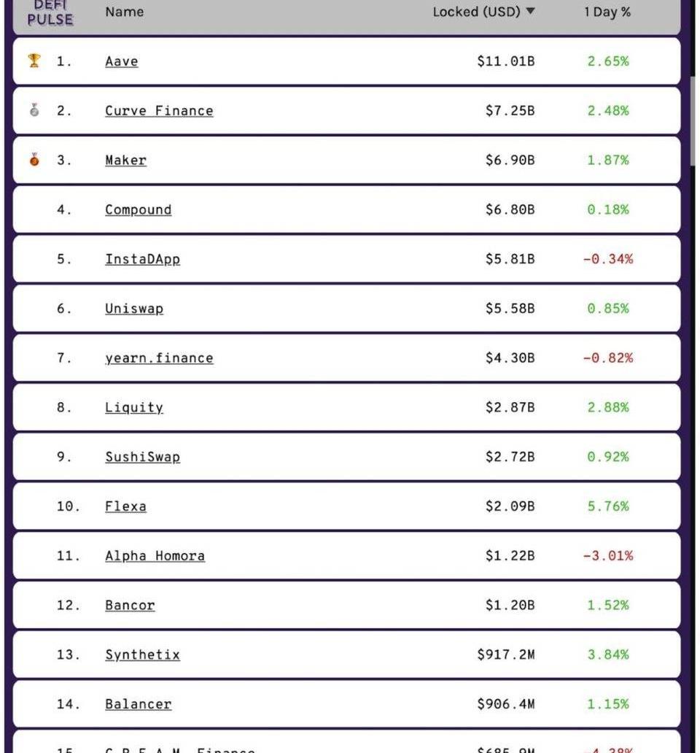Select the Synthetix link
The height and width of the screenshot is (753, 700).
click(x=142, y=655)
